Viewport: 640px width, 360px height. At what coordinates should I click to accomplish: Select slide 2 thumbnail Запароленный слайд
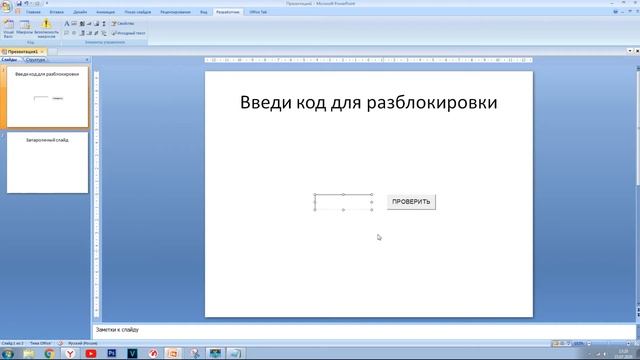coord(47,162)
